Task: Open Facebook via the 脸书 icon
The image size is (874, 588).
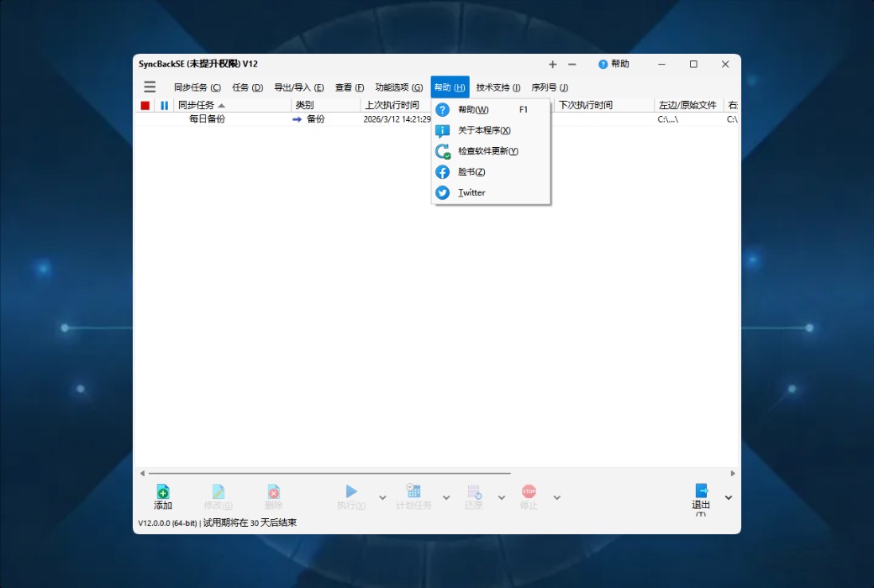Action: (x=442, y=172)
